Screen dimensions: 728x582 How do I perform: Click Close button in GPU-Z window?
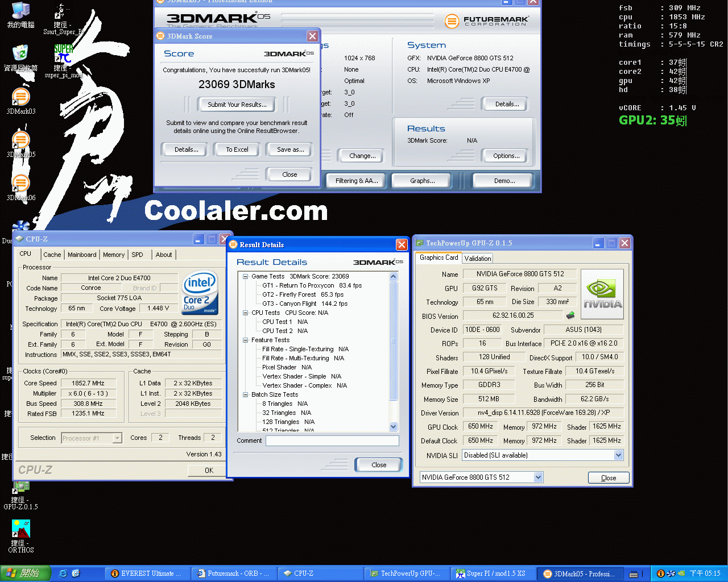(609, 478)
